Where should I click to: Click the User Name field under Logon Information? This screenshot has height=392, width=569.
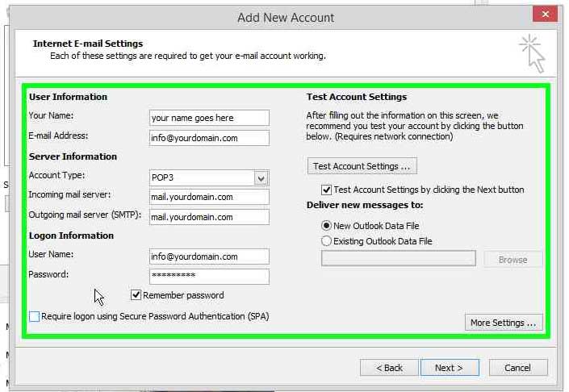click(209, 256)
